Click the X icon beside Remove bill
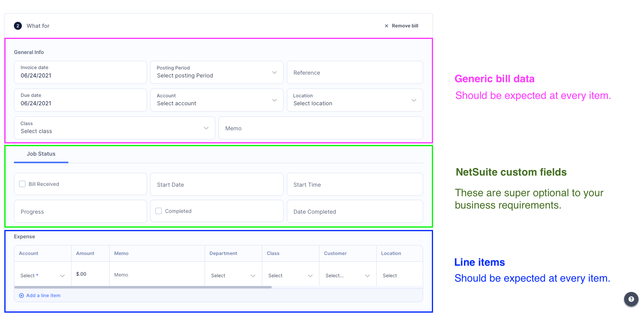 [x=386, y=26]
